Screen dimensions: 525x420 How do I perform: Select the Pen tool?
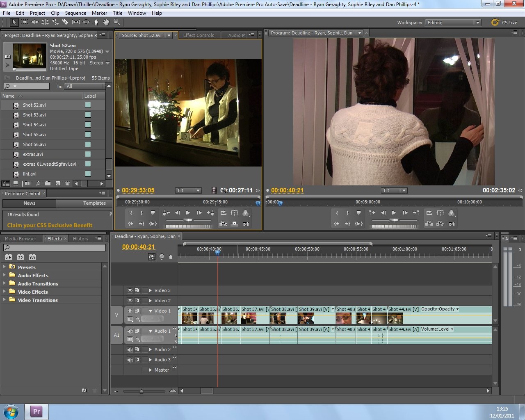[x=96, y=22]
